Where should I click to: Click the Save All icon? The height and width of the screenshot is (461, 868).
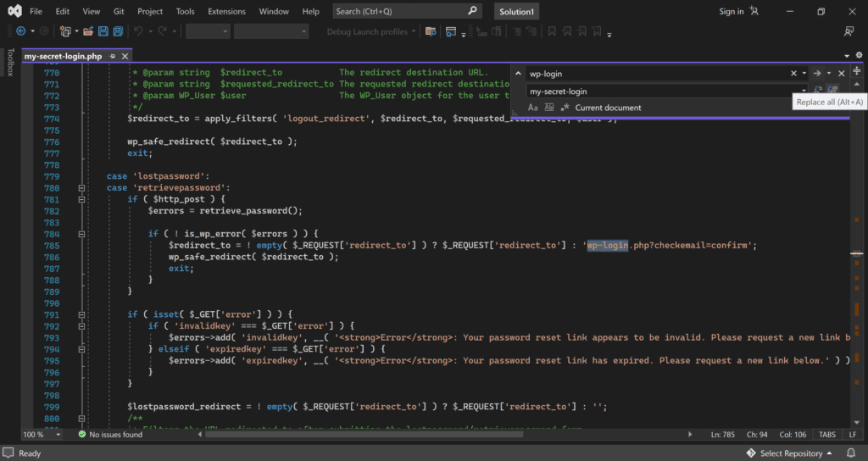tap(118, 31)
